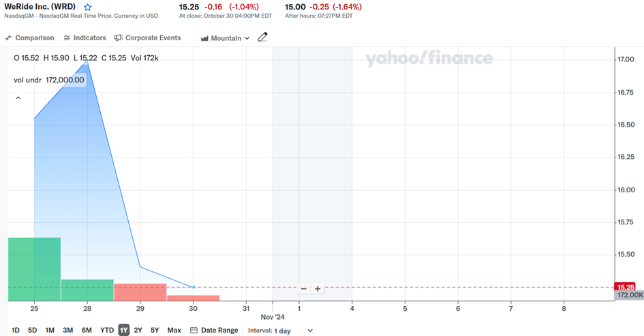This screenshot has width=644, height=336.
Task: Open Corporate Events megaphone option
Action: coord(147,38)
